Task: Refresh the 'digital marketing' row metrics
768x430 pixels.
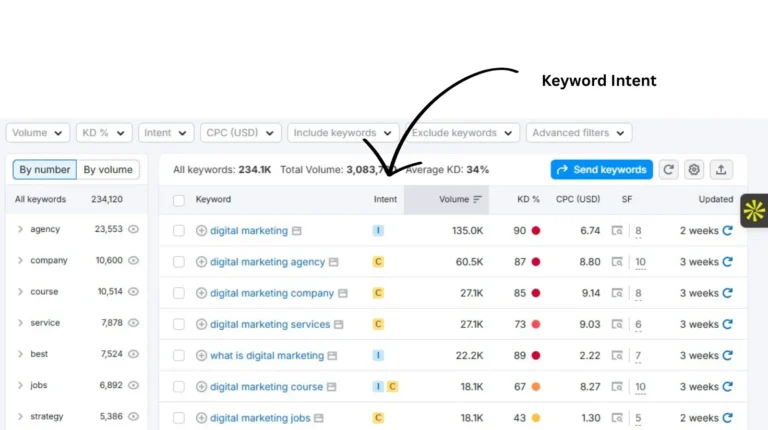Action: click(x=727, y=231)
